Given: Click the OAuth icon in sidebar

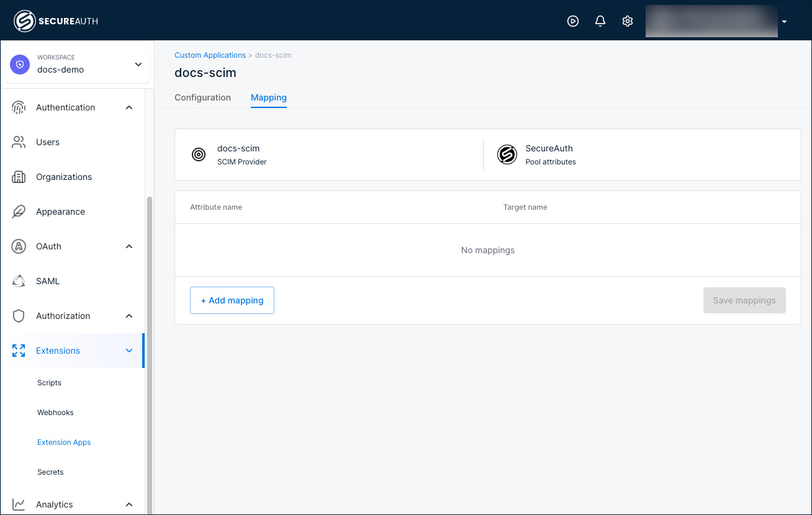Looking at the screenshot, I should (x=19, y=246).
